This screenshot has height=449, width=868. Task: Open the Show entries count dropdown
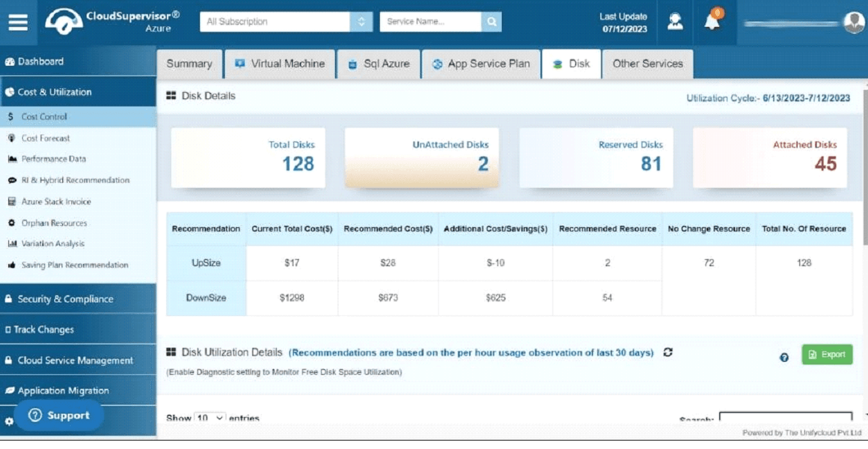click(x=210, y=418)
